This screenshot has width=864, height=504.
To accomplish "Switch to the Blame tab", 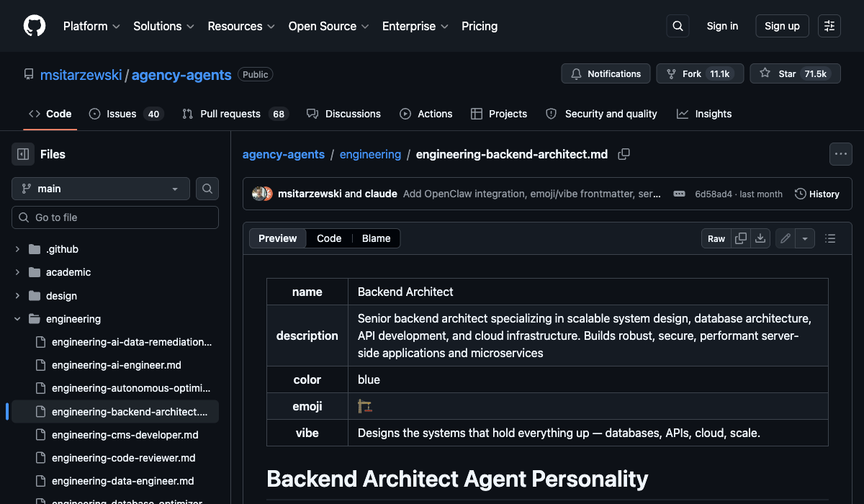I will (x=378, y=238).
